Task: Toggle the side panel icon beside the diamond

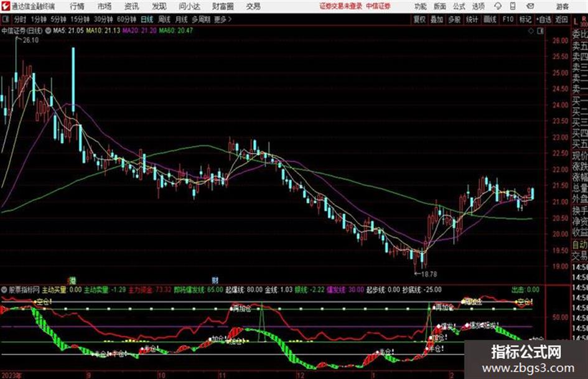Action: pyautogui.click(x=540, y=30)
